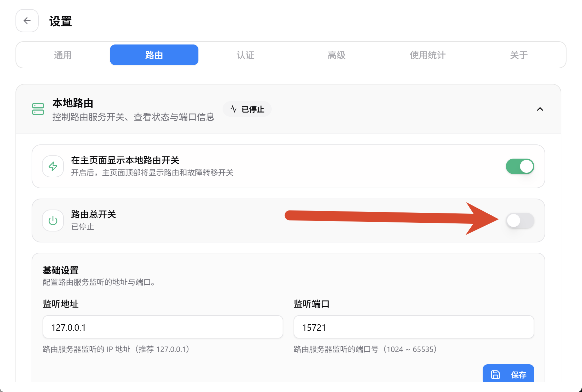The image size is (582, 392).
Task: Focus the 监听端口 input field
Action: [x=414, y=327]
